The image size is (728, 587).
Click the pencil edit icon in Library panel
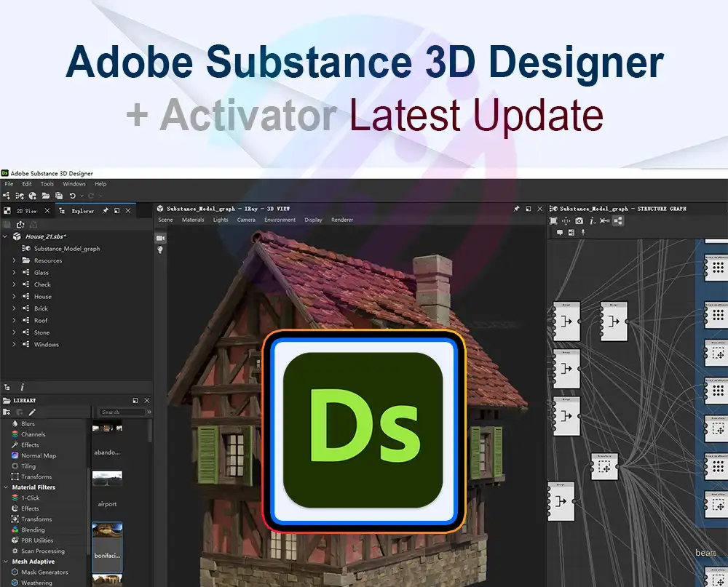pyautogui.click(x=31, y=412)
